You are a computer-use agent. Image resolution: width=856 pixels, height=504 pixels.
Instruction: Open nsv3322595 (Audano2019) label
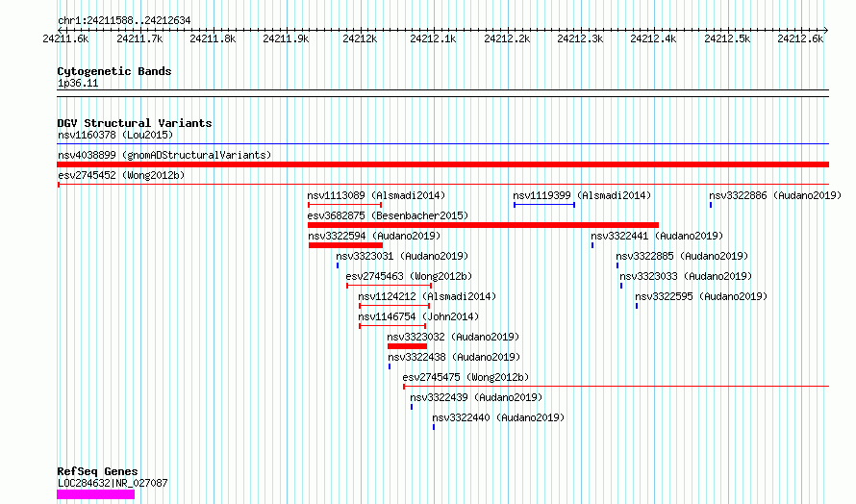[701, 296]
